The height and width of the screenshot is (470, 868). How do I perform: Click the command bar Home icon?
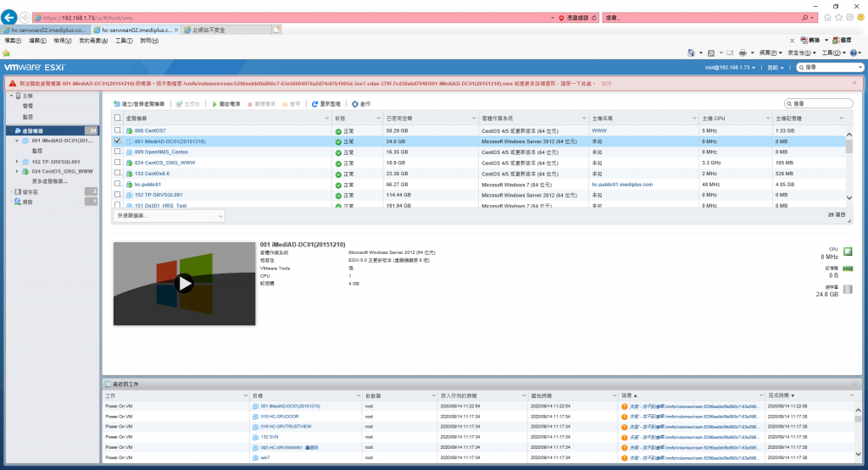(x=691, y=53)
